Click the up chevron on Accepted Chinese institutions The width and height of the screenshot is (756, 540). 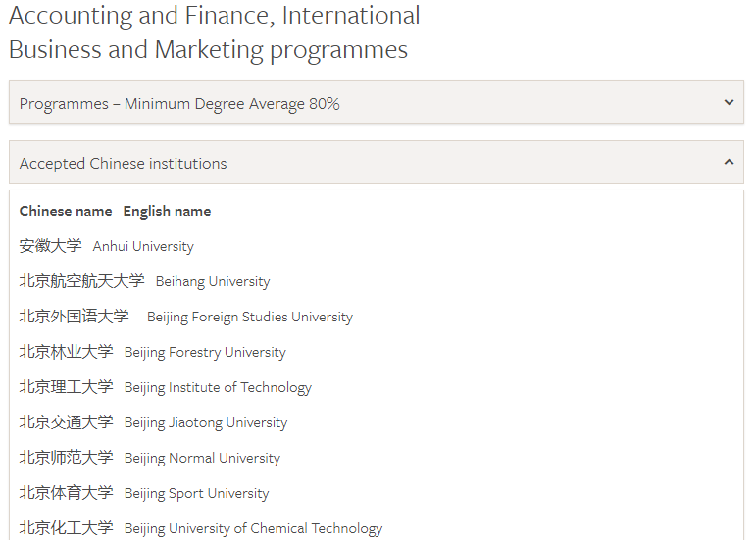tap(729, 162)
